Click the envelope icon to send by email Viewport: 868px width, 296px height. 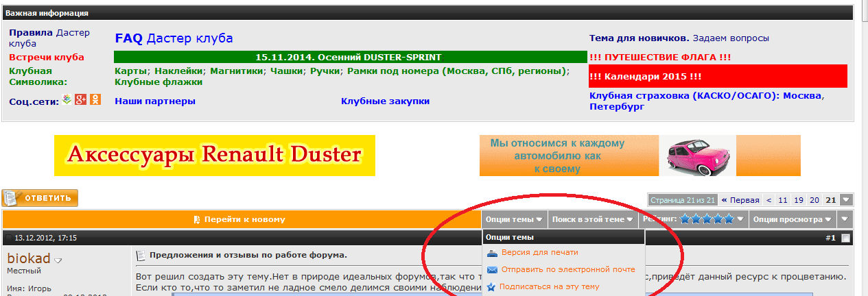(492, 269)
